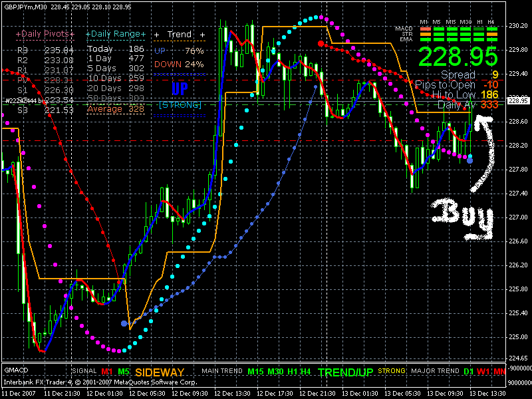
Task: Click the 11 Dec 2007 time axis label
Action: (x=19, y=394)
